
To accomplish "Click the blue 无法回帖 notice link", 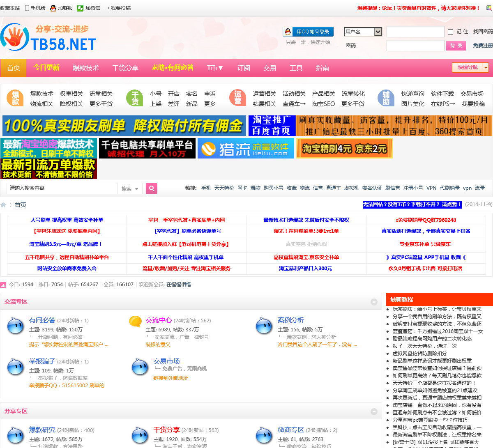I will [412, 204].
